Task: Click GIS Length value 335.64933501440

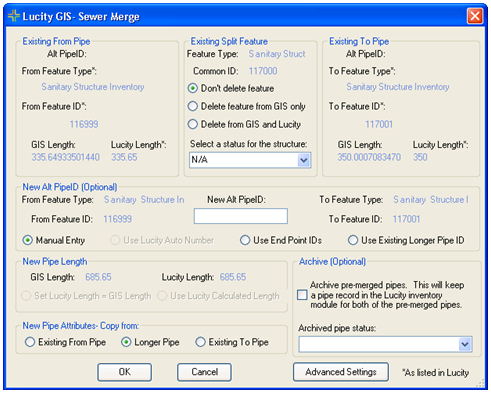Action: tap(65, 157)
